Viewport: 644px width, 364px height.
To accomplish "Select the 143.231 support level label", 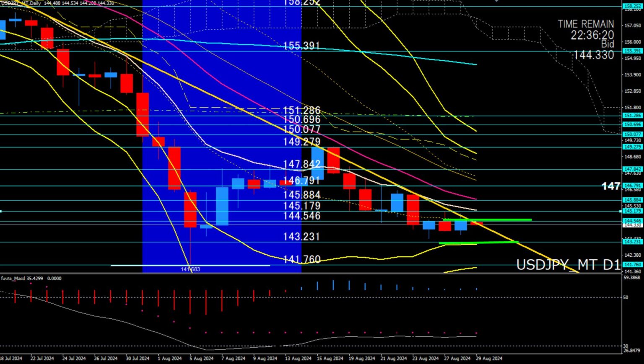I will coord(301,237).
